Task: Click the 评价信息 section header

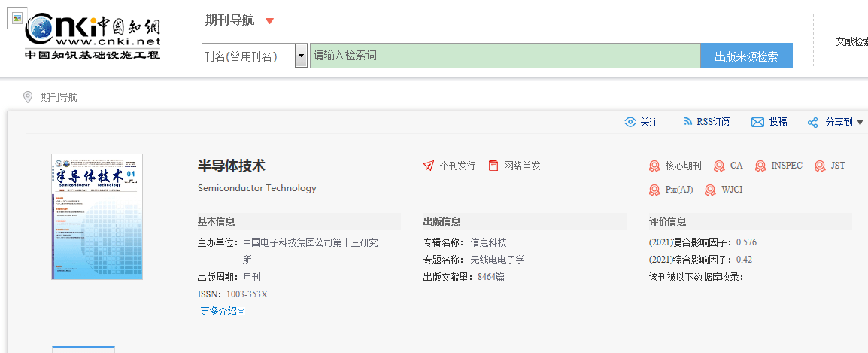Action: (668, 222)
